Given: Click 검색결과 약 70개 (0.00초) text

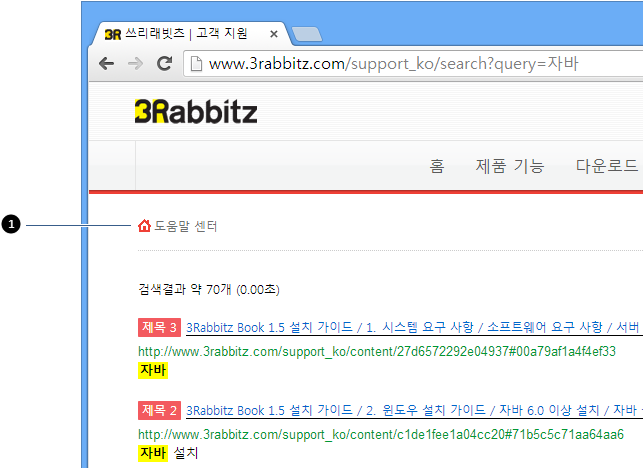Looking at the screenshot, I should click(x=209, y=290).
